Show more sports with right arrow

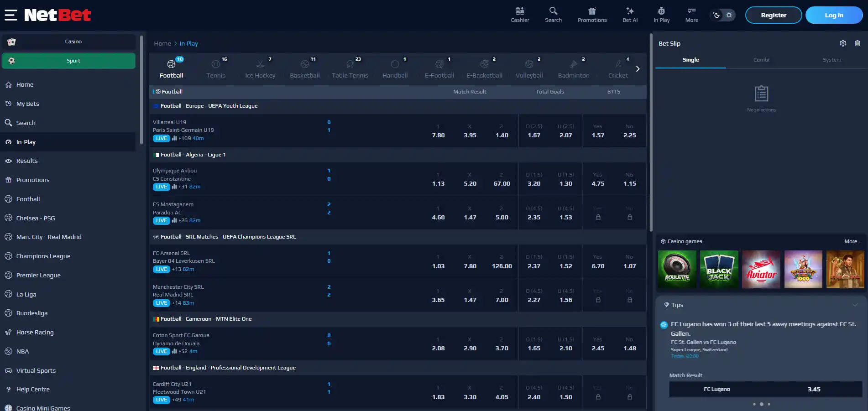click(638, 69)
